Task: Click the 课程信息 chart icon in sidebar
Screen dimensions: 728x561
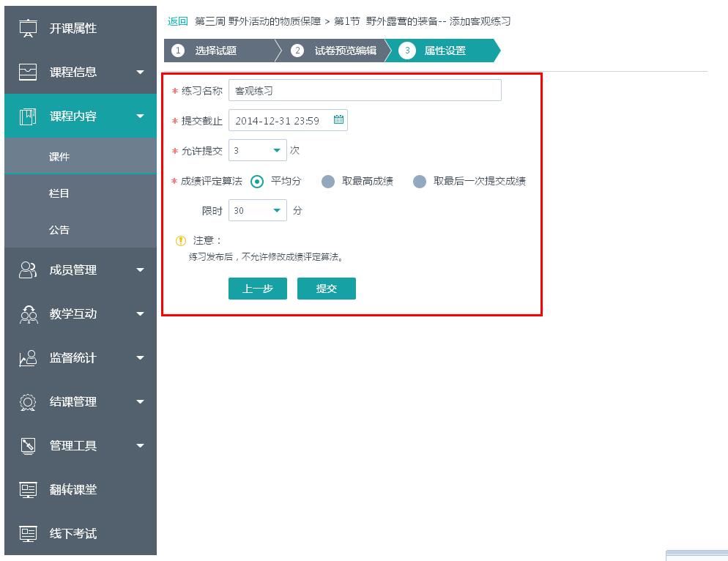Action: [28, 73]
